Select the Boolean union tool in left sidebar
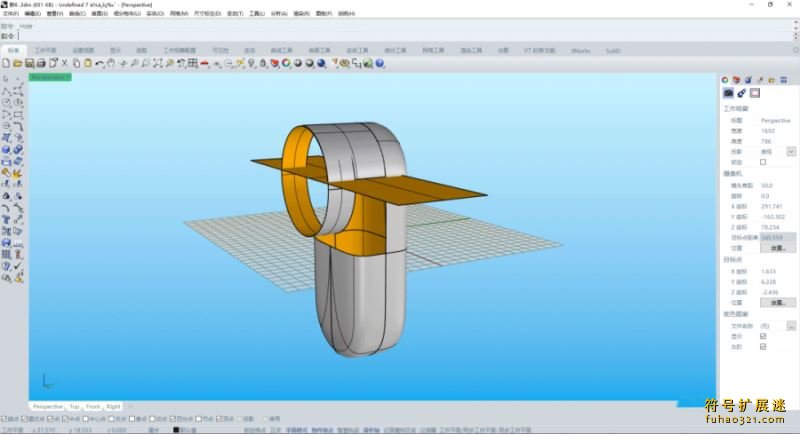The width and height of the screenshot is (800, 434). coord(18,149)
